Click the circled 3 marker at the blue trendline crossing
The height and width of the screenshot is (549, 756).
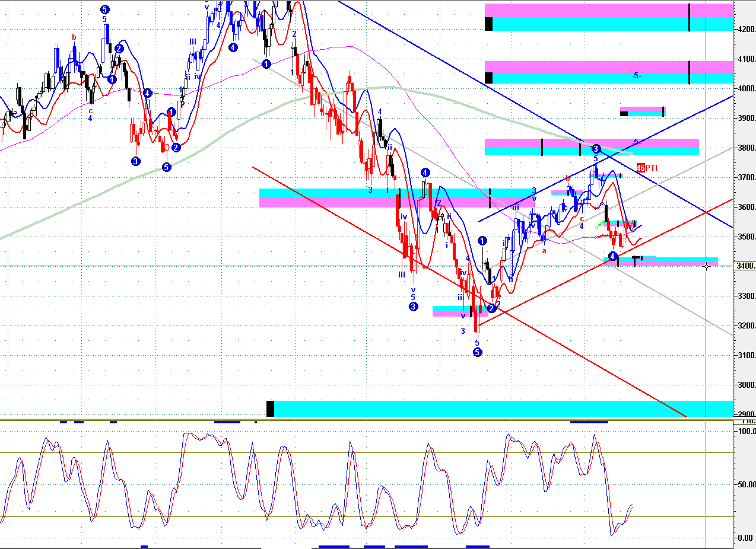tap(596, 149)
